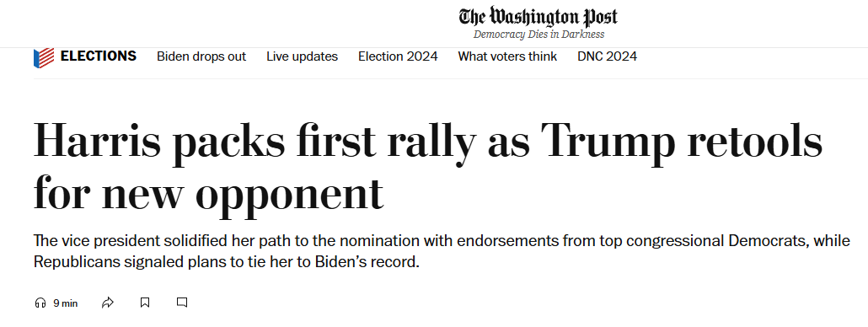Open the Biden drops out link
868x327 pixels.
[201, 56]
